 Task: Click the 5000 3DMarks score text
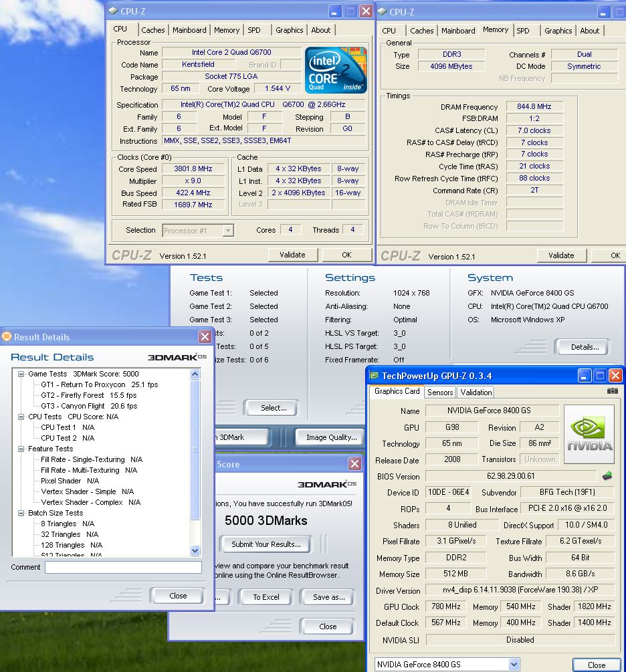tap(266, 521)
